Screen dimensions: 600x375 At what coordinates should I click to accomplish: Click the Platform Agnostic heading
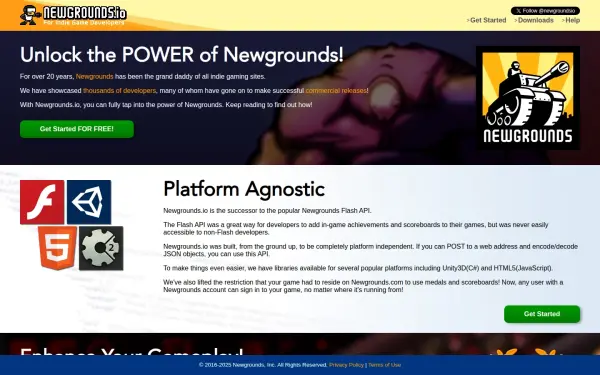[244, 189]
